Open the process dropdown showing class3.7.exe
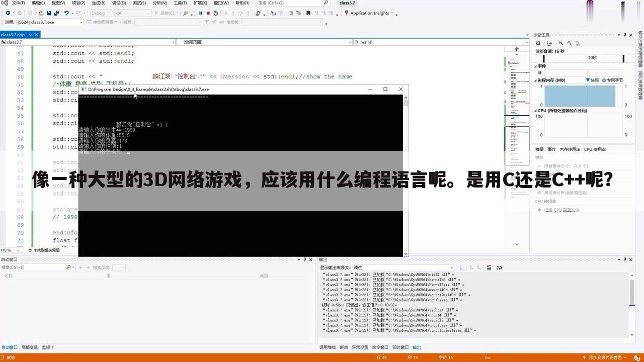This screenshot has width=644, height=362. click(x=49, y=22)
